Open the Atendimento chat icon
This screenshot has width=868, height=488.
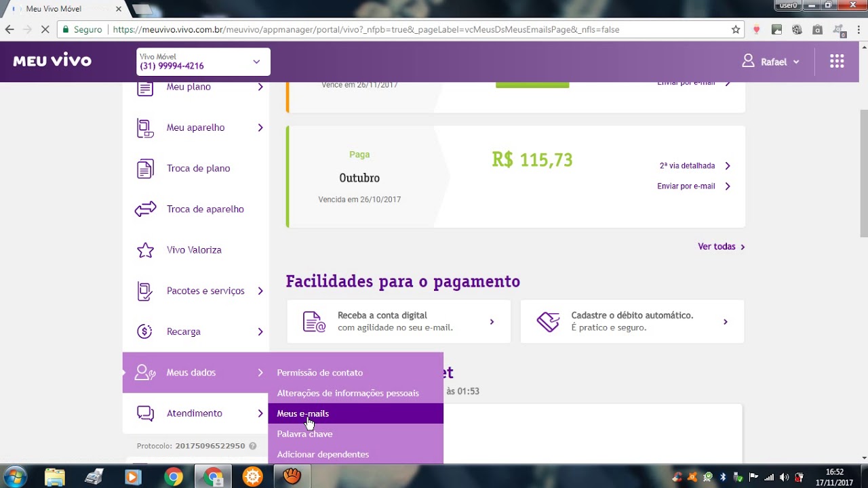click(x=145, y=413)
